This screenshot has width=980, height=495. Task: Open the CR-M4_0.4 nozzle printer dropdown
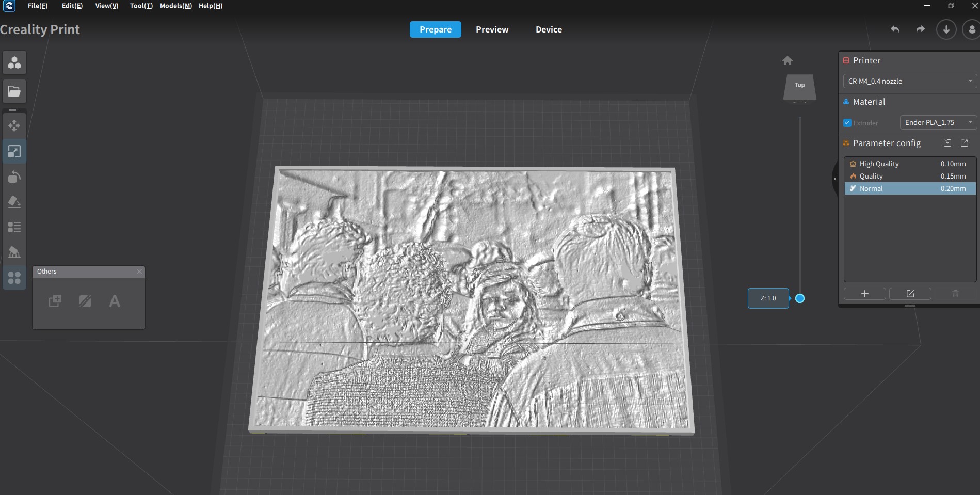click(x=909, y=81)
